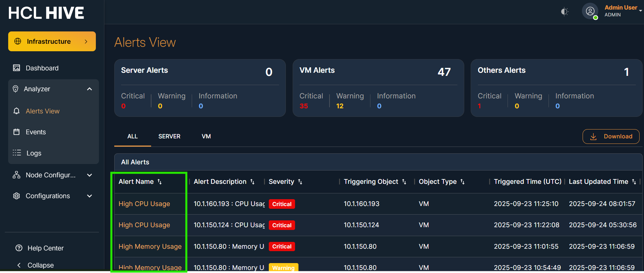Viewport: 644px width, 273px height.
Task: Expand the Node Configuration menu
Action: pos(89,175)
